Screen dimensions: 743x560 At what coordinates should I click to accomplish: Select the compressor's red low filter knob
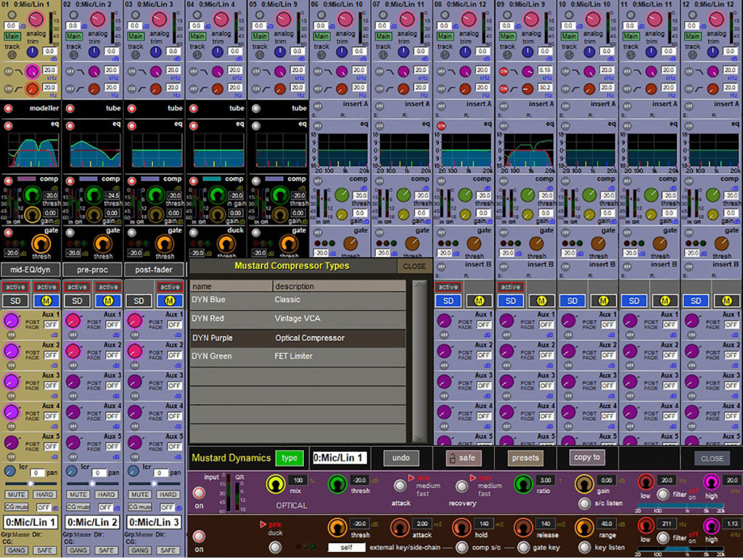645,482
